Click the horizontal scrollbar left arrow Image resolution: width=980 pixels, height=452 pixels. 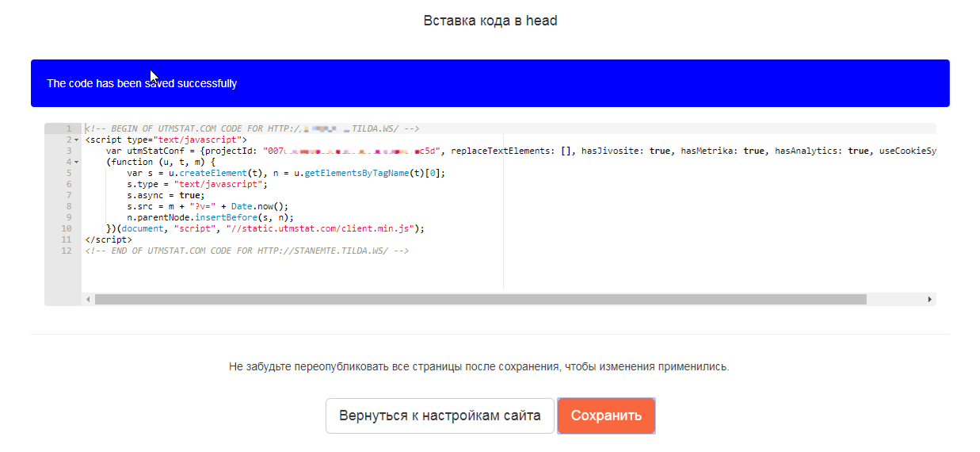(x=88, y=300)
